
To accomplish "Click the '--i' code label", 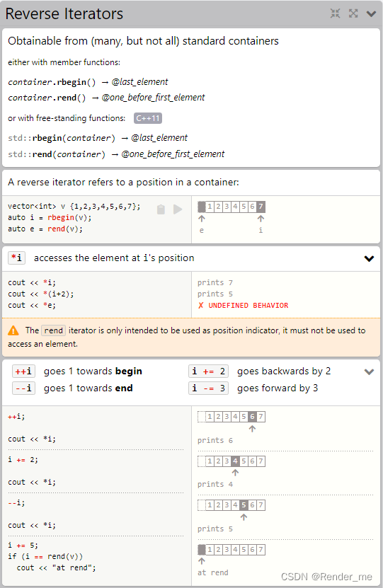I will coord(23,388).
